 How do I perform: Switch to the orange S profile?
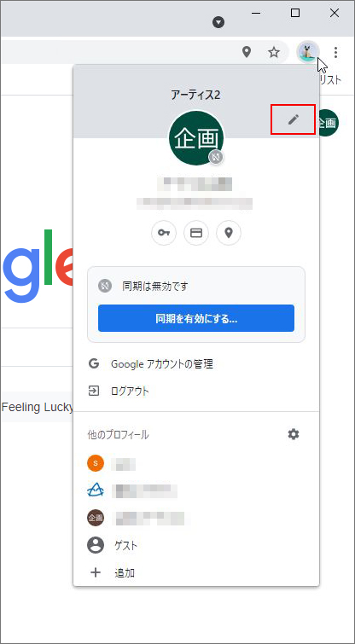[196, 464]
